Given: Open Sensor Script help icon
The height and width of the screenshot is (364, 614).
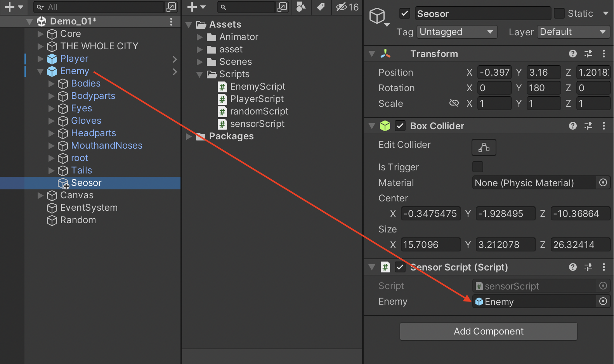Looking at the screenshot, I should 572,267.
